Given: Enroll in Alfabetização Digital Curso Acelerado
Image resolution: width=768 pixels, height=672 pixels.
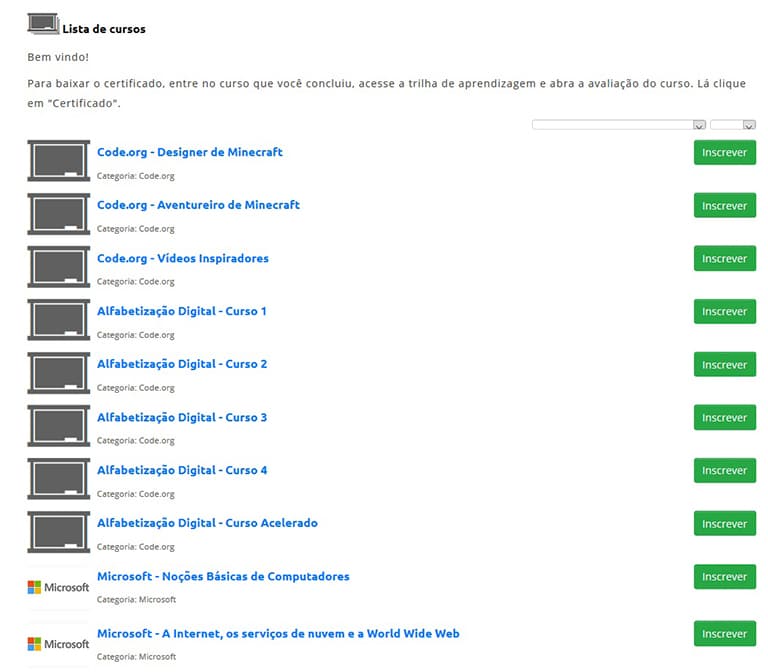Looking at the screenshot, I should 724,523.
